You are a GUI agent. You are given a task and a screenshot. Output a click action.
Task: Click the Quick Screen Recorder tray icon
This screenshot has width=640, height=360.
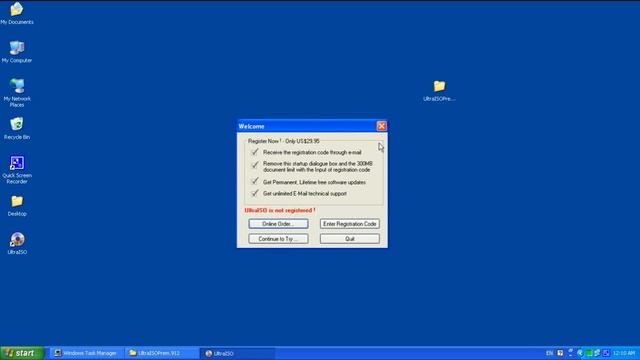point(606,353)
